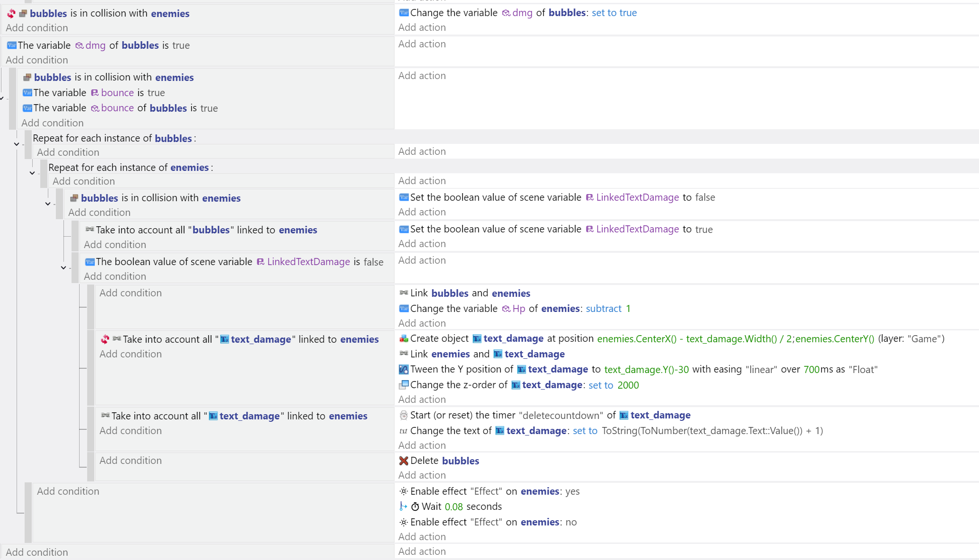The height and width of the screenshot is (560, 979).
Task: Click the variable icon on subtract 1 Hp action
Action: [x=404, y=309]
